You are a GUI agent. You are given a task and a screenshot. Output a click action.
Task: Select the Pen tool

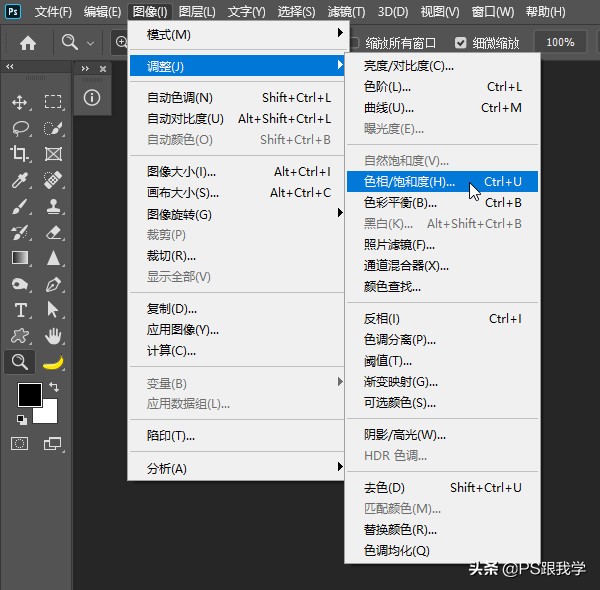[x=53, y=284]
